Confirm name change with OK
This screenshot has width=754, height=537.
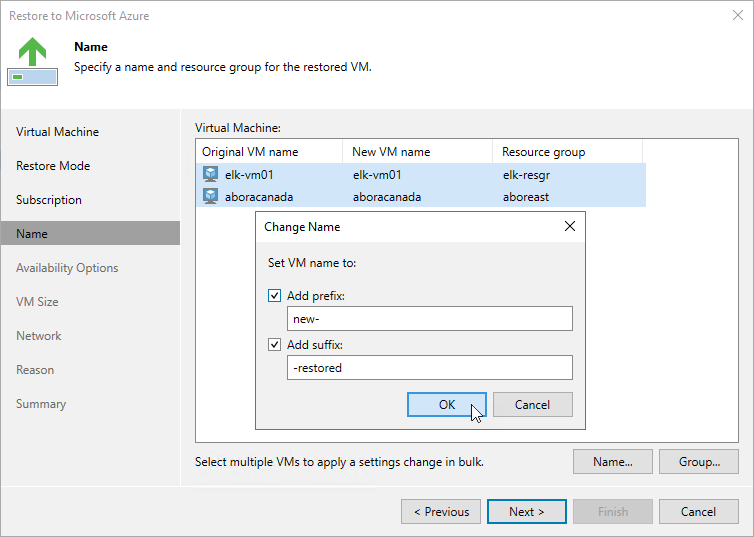[447, 405]
